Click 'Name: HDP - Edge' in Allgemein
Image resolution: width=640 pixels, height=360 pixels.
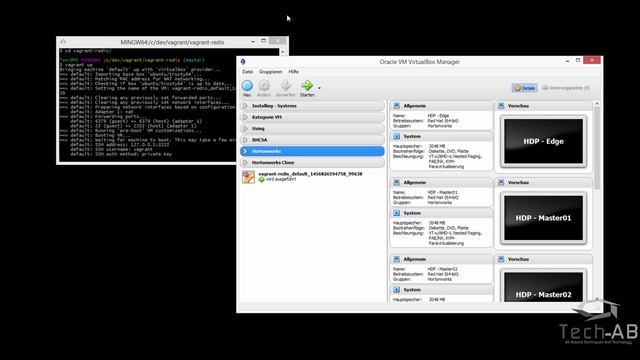click(x=421, y=116)
